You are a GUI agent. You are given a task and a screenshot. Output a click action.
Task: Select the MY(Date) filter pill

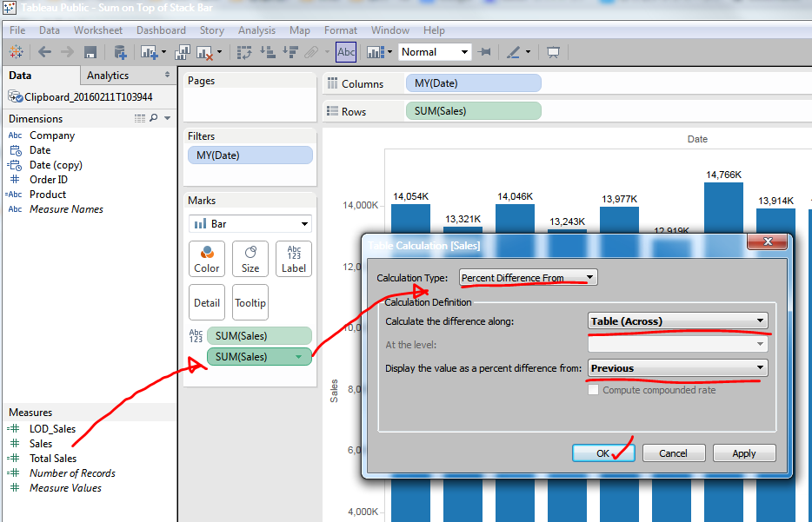(x=250, y=155)
